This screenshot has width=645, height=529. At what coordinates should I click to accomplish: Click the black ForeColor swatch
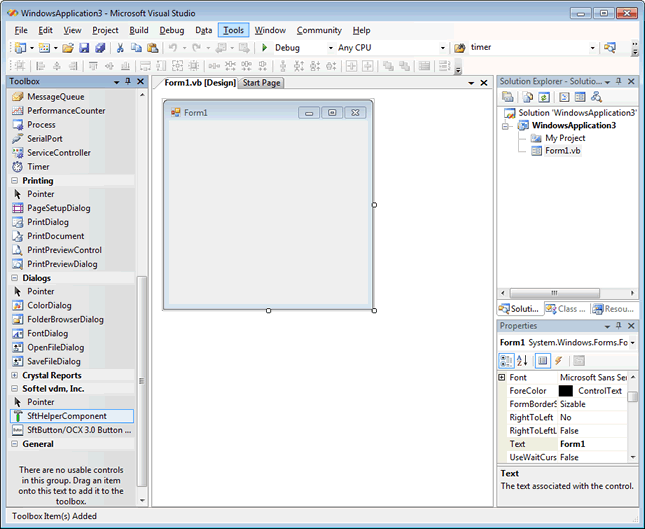[566, 391]
